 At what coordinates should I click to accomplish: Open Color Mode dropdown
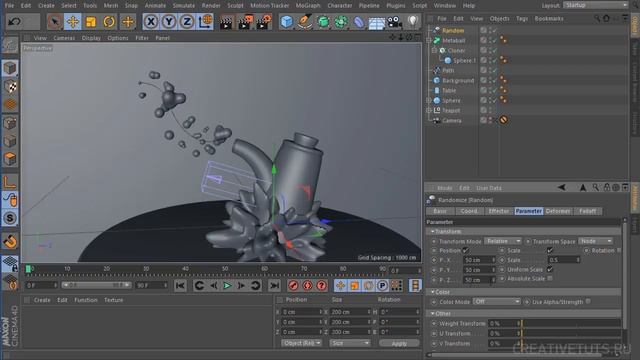(x=497, y=302)
